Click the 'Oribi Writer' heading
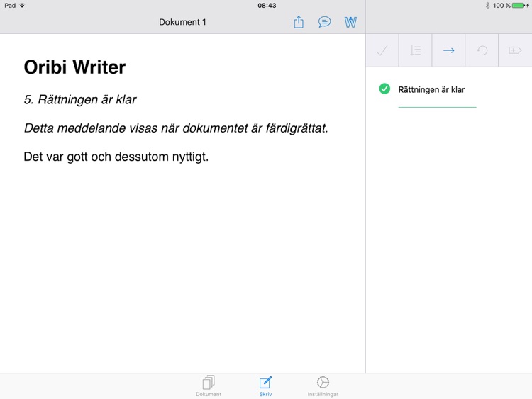 coord(74,67)
